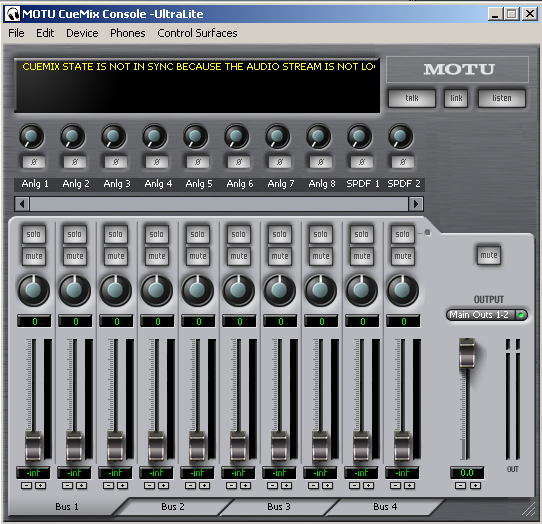Click the Anlg 5 trim knob
Screen dimensions: 542x524
tap(196, 137)
